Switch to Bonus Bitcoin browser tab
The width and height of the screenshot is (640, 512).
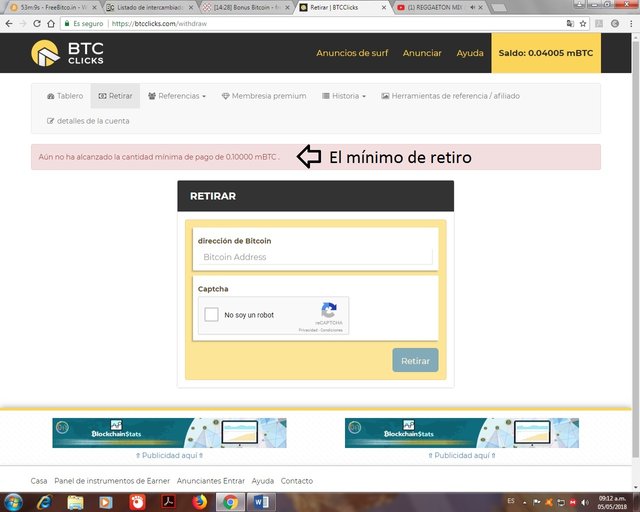pyautogui.click(x=246, y=7)
